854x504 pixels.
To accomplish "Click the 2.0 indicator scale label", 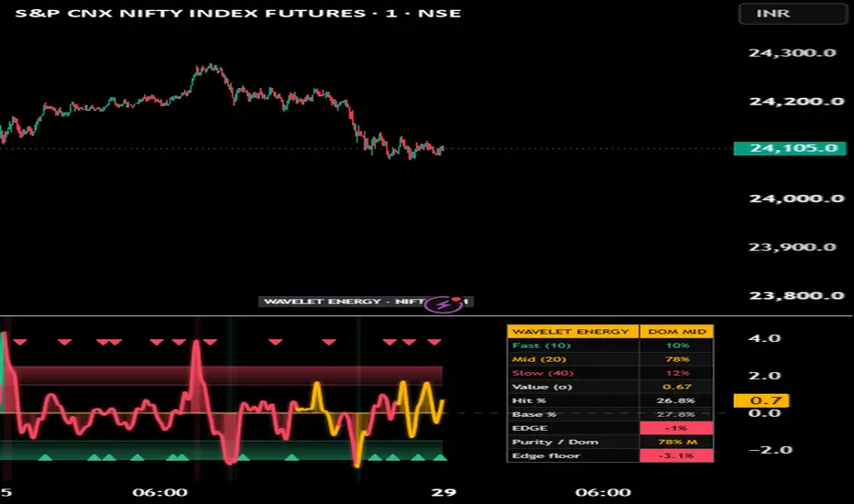I will [x=765, y=376].
